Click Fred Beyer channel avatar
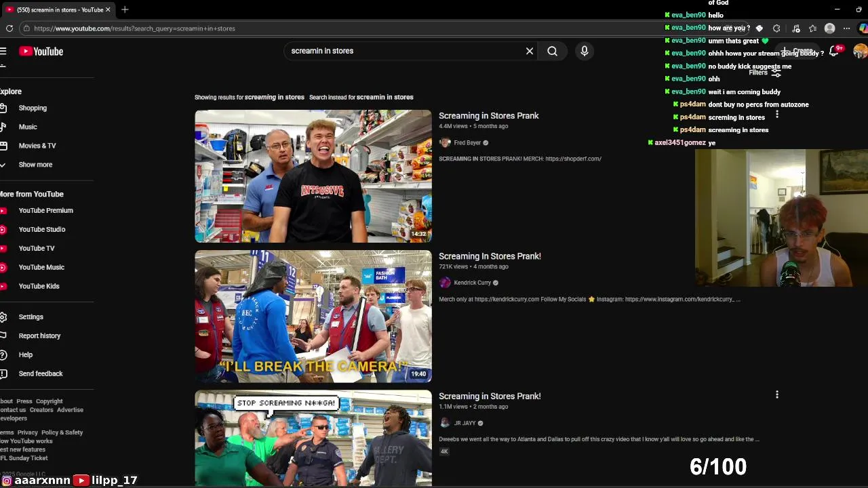 click(445, 142)
